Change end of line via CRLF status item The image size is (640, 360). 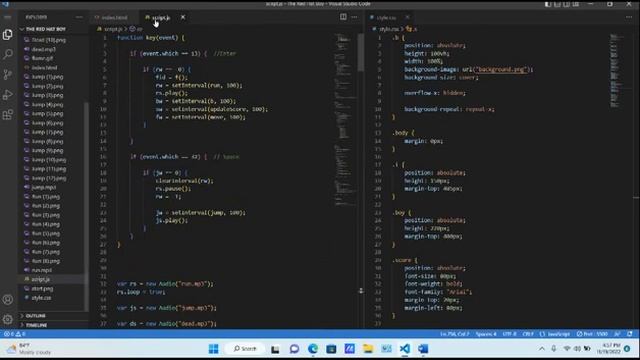point(528,334)
